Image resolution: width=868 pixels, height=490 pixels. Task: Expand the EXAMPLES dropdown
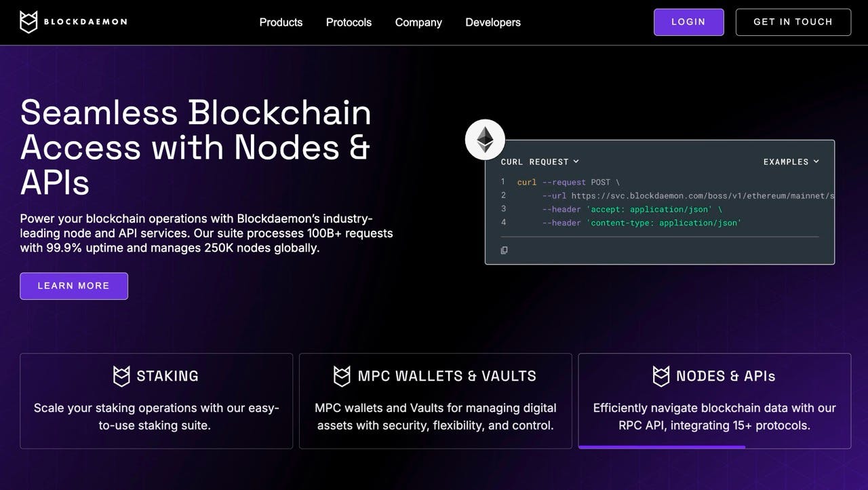tap(791, 162)
